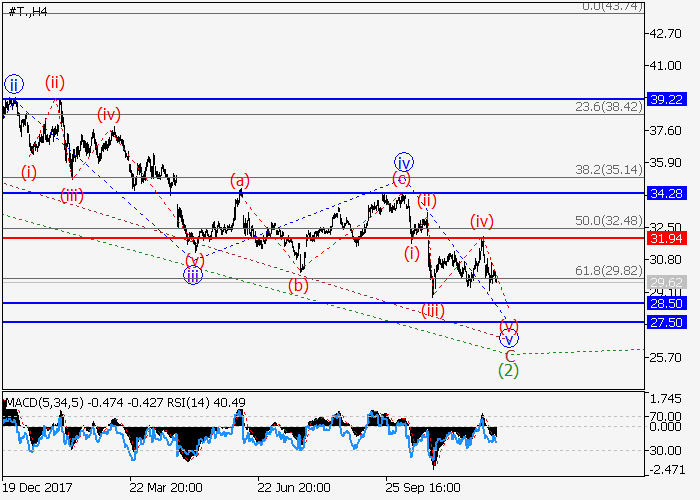
Task: Select the 61.8(29.82) Fibonacci level label
Action: pyautogui.click(x=604, y=271)
